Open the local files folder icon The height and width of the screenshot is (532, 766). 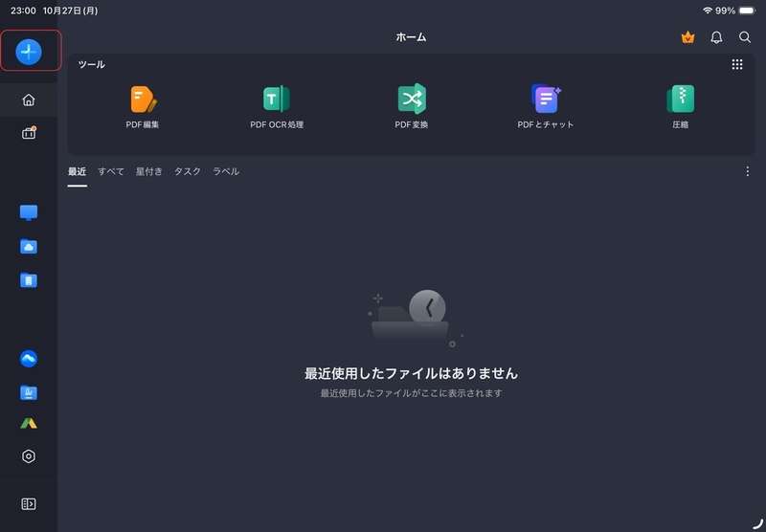29,280
